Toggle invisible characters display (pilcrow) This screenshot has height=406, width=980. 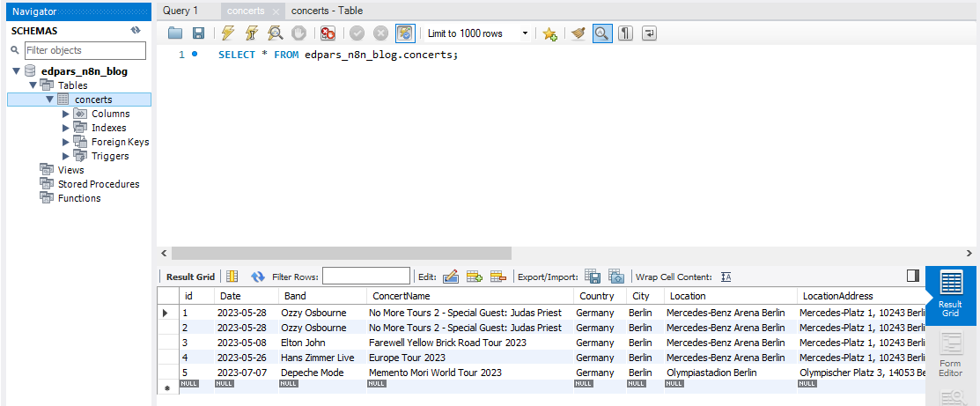(x=625, y=33)
